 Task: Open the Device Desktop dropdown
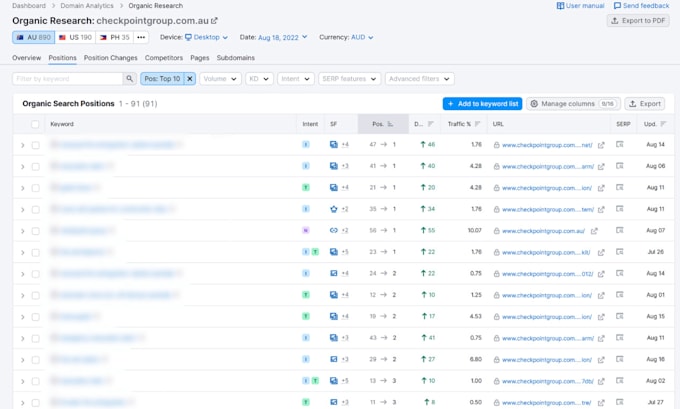click(x=206, y=37)
